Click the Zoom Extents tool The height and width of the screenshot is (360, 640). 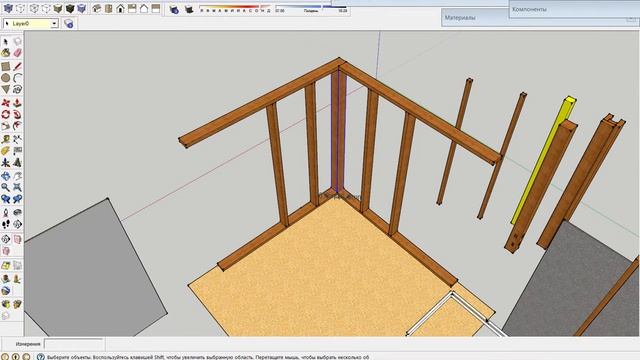[x=17, y=188]
